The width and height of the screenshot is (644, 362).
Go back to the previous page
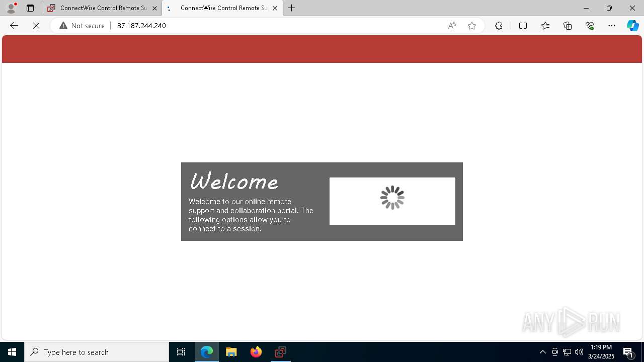pyautogui.click(x=14, y=26)
